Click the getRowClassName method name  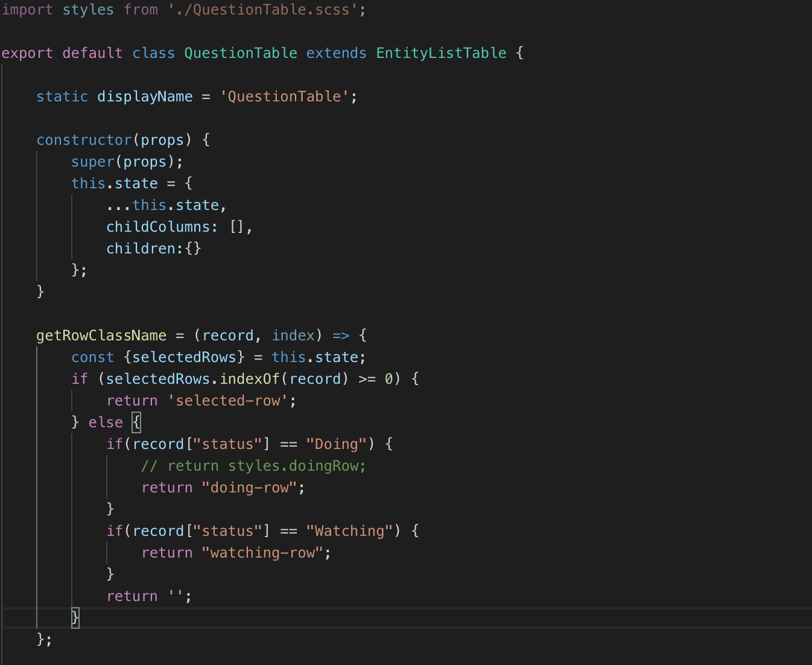(x=101, y=336)
